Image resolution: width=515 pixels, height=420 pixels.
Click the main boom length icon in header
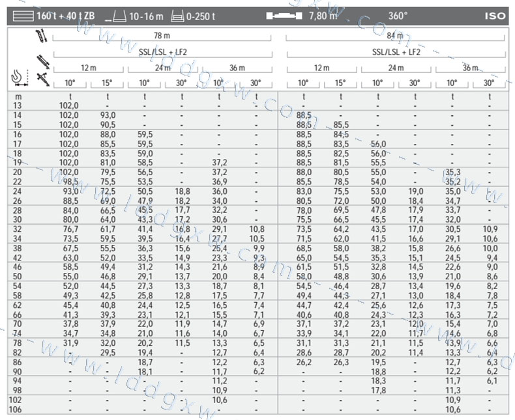click(42, 35)
